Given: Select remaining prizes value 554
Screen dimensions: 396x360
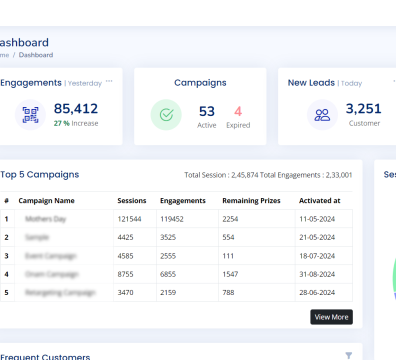Looking at the screenshot, I should [x=228, y=237].
